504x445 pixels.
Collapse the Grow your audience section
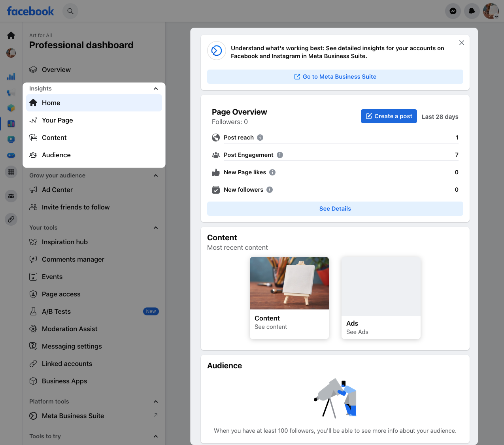tap(156, 175)
